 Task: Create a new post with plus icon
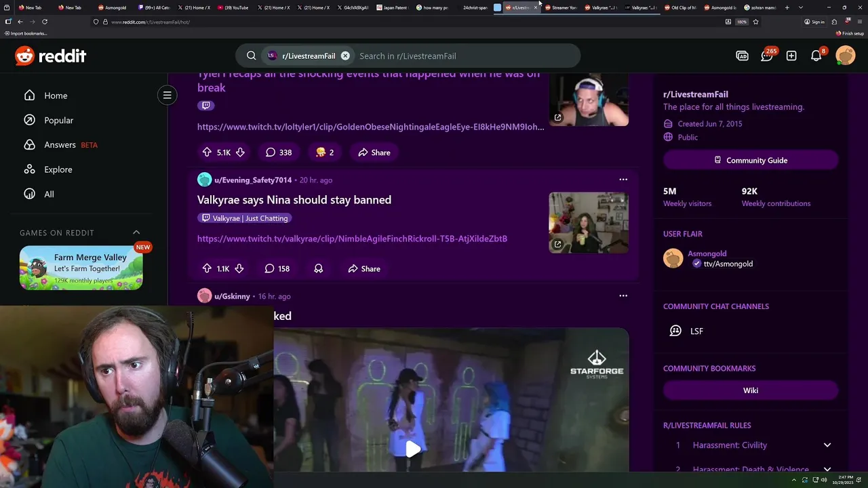click(791, 56)
